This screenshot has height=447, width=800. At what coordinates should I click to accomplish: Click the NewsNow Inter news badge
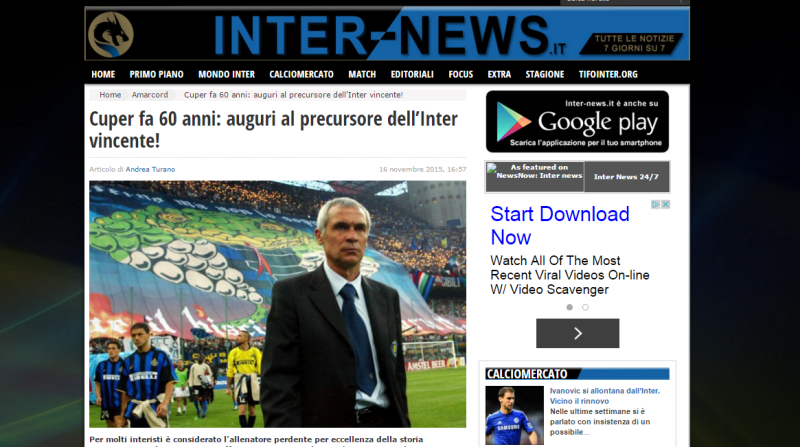535,177
